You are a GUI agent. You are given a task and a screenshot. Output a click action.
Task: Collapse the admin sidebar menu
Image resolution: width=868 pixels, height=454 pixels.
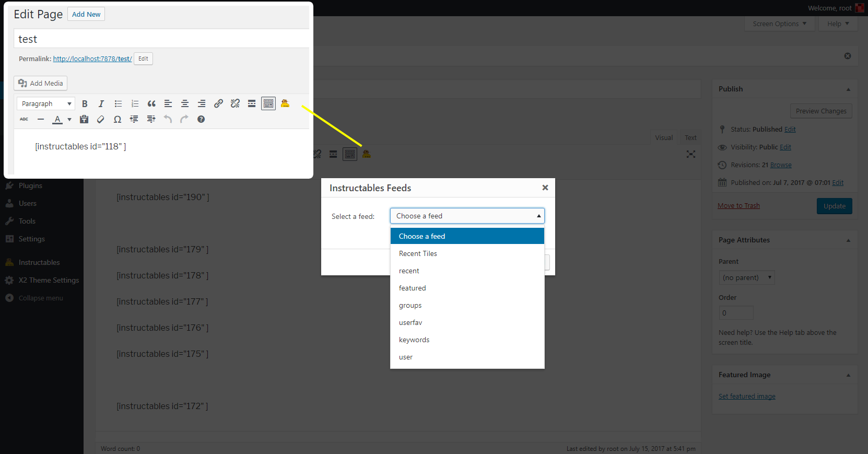34,298
